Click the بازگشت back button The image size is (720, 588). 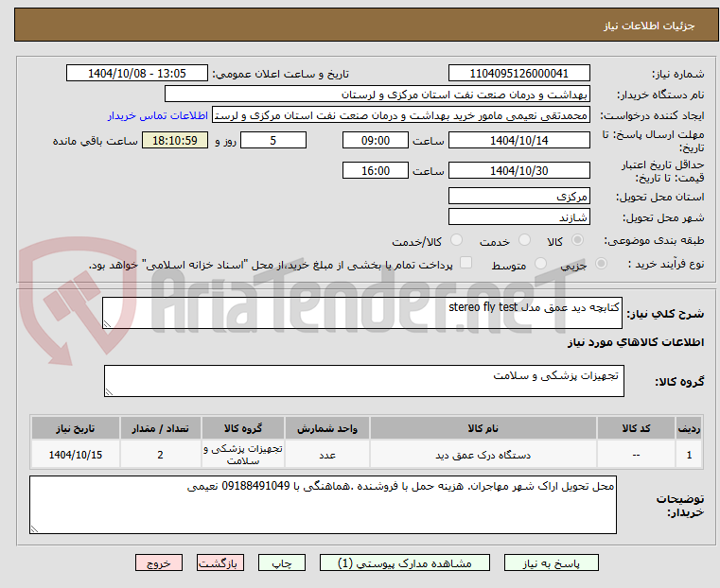tap(220, 562)
